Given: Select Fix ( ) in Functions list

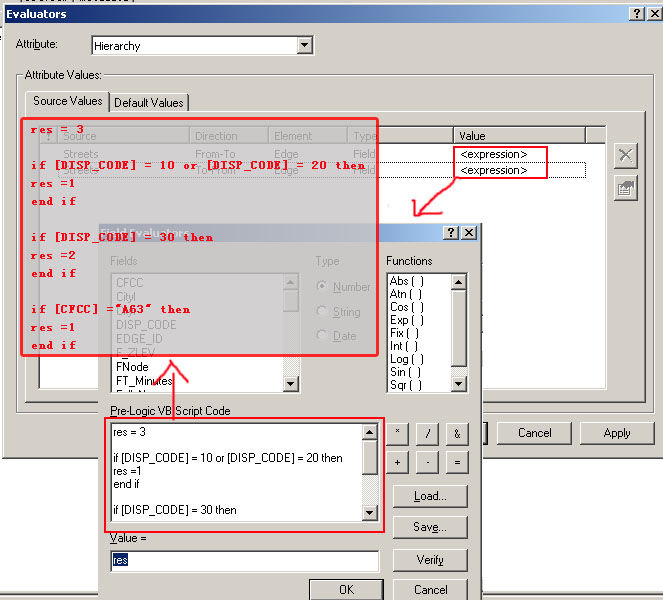Looking at the screenshot, I should 404,333.
